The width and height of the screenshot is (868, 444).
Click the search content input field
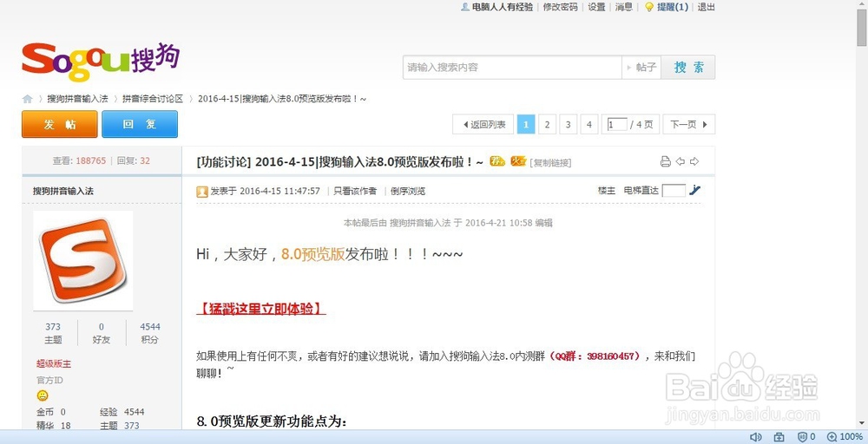point(513,67)
